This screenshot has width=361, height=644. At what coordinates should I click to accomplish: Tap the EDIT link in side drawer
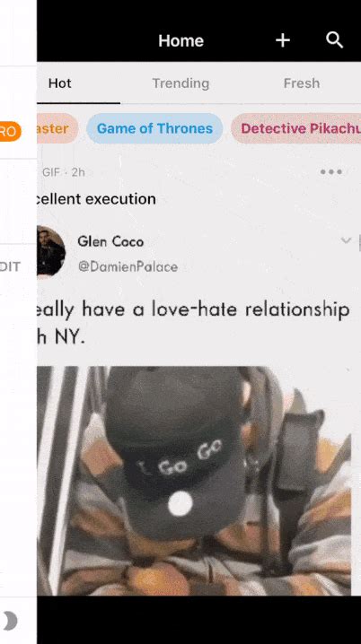10,267
